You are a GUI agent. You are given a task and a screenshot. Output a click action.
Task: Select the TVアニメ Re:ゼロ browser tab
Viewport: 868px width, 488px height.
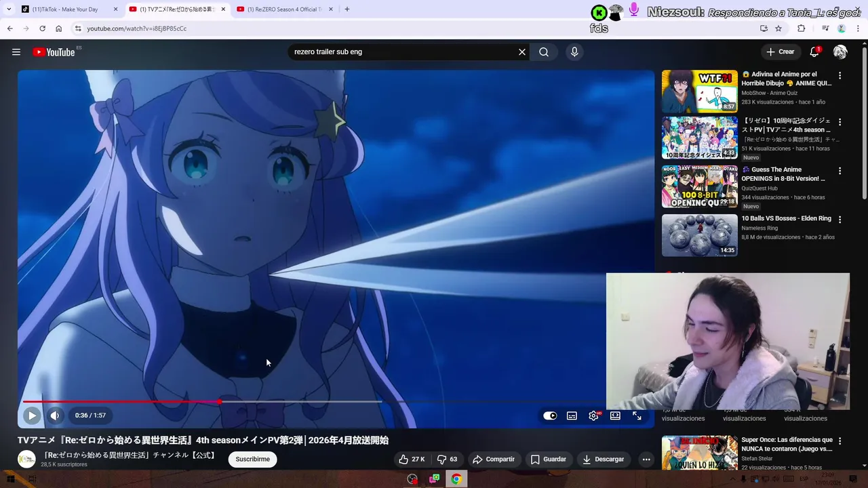tap(178, 9)
